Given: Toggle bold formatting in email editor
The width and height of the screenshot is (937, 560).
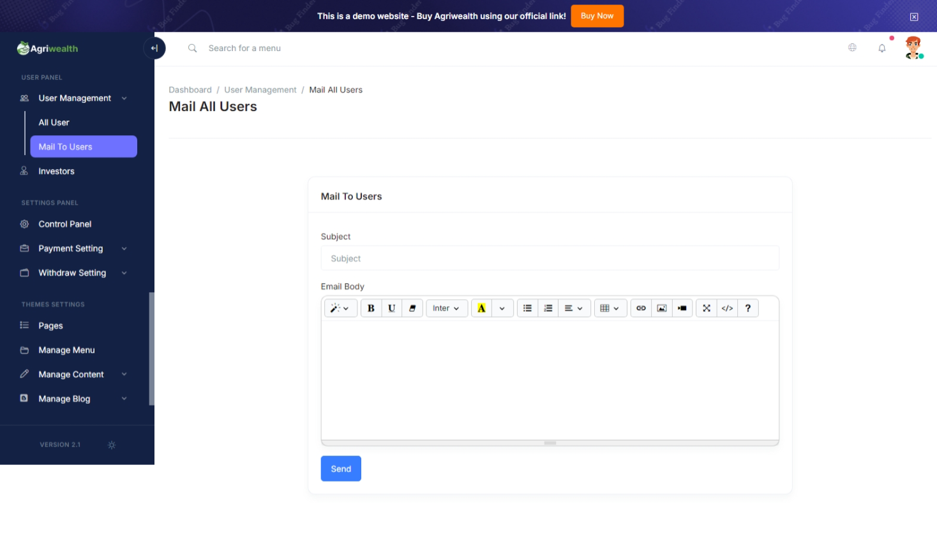Looking at the screenshot, I should tap(371, 308).
